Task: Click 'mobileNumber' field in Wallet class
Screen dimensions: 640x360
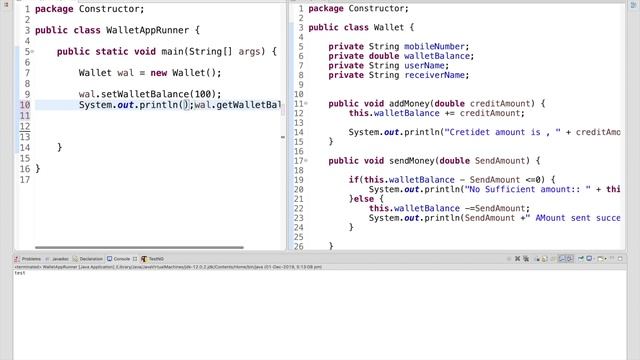Action: pos(434,47)
